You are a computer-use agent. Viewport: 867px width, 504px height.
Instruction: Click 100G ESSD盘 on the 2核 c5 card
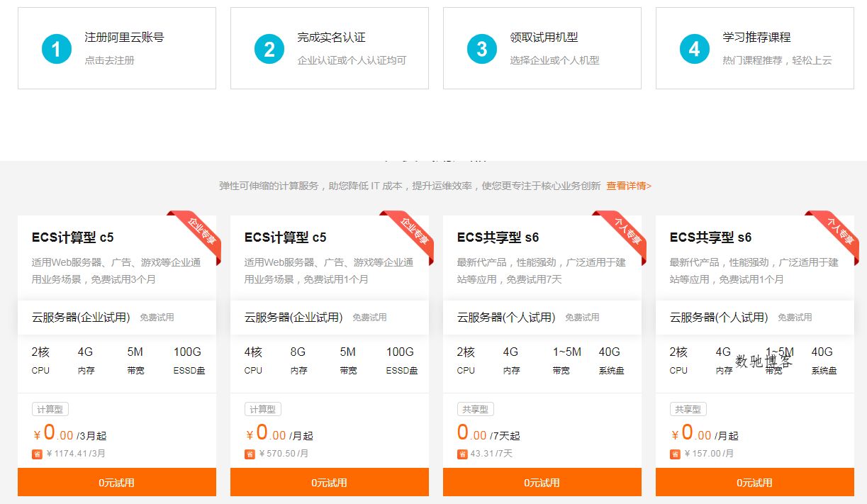point(189,360)
